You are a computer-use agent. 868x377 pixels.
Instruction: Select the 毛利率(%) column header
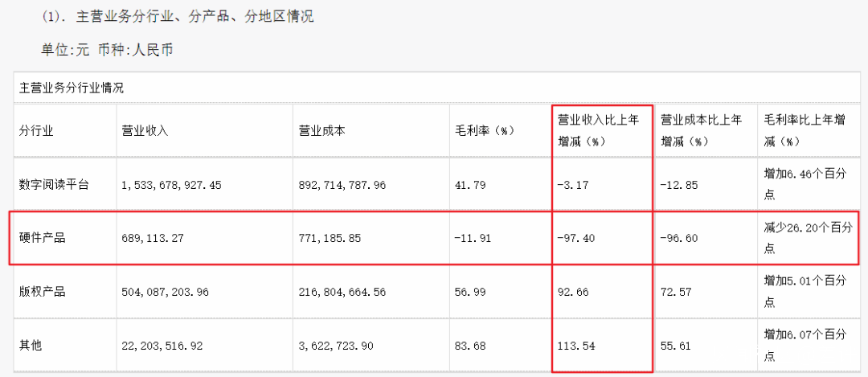click(484, 130)
